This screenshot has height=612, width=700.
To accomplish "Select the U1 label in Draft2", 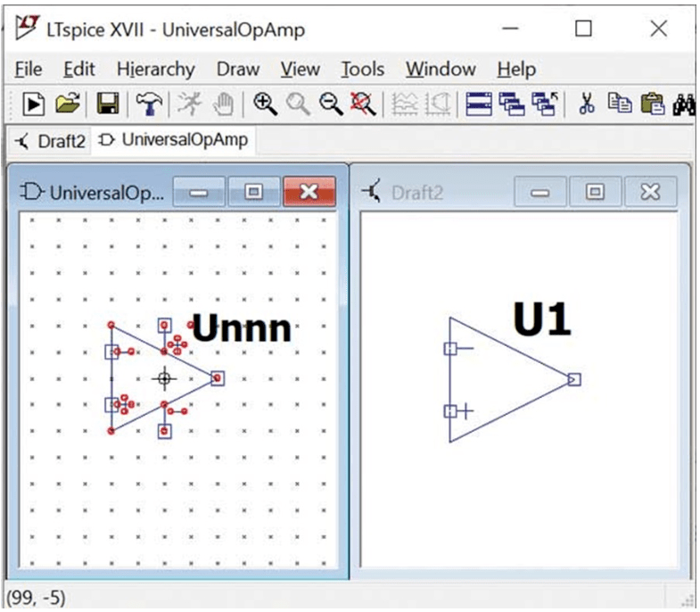I will tap(541, 319).
